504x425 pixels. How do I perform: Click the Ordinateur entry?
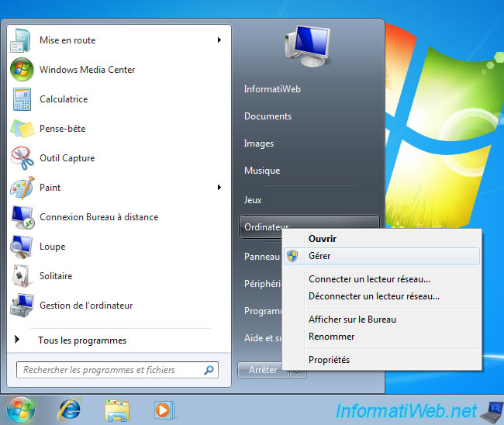(261, 226)
